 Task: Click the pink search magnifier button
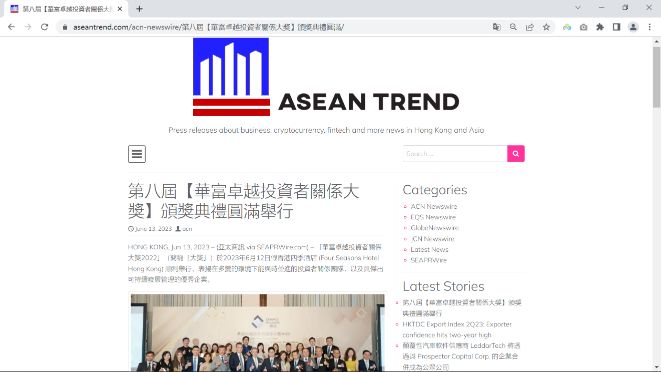516,154
